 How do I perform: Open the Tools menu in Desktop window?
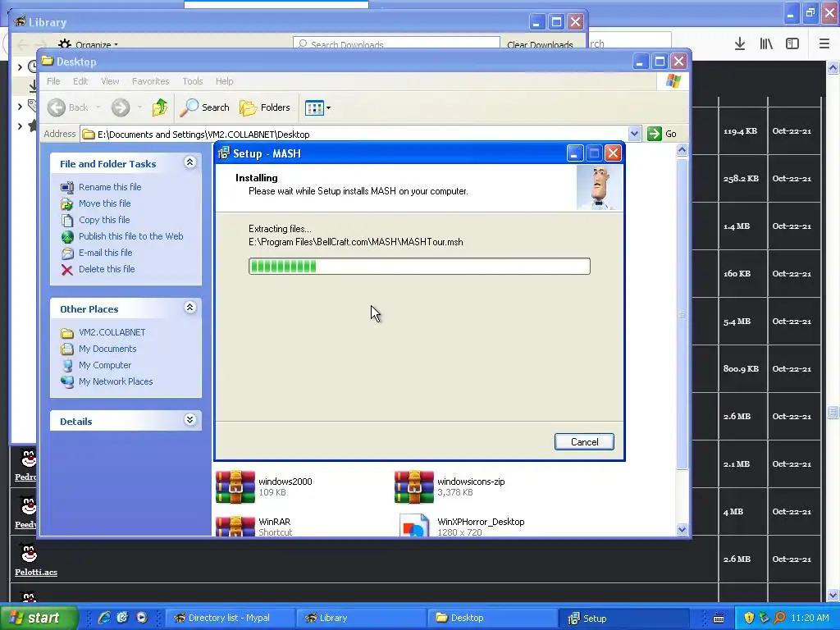(x=192, y=81)
